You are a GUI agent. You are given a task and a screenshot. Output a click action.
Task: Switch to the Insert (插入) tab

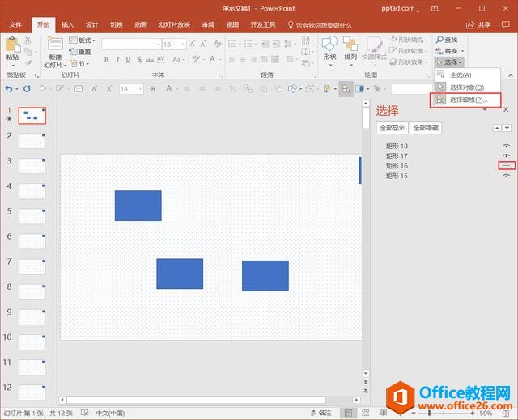tap(67, 25)
